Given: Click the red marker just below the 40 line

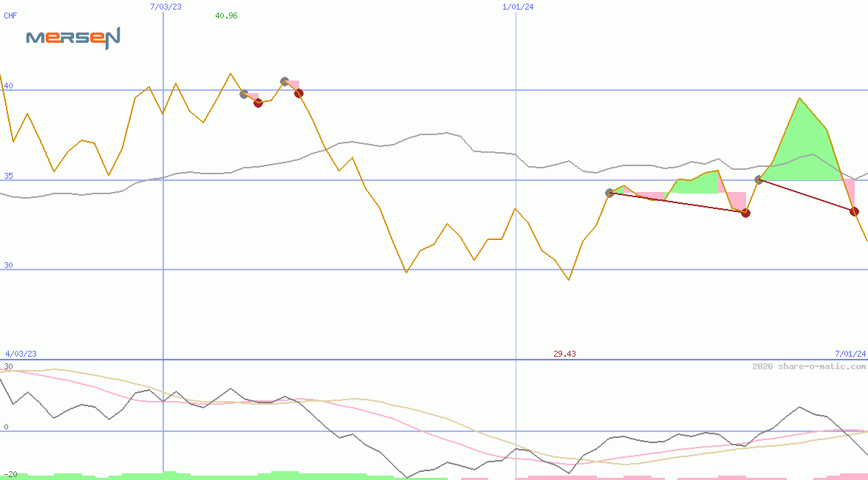Looking at the screenshot, I should 298,93.
